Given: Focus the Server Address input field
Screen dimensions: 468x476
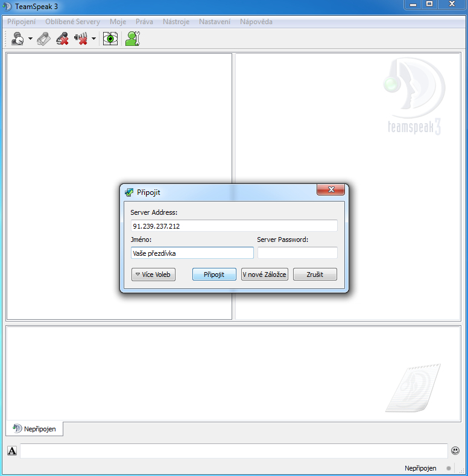Looking at the screenshot, I should point(234,226).
